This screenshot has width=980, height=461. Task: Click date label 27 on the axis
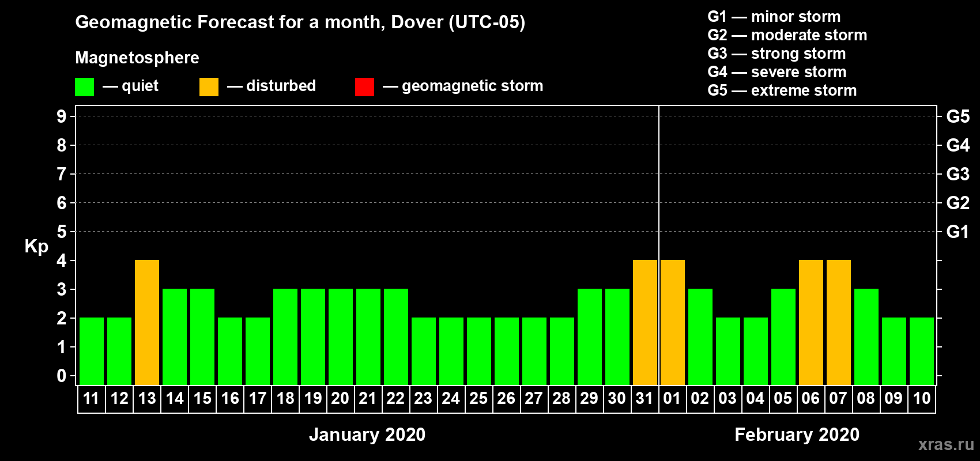tap(534, 399)
